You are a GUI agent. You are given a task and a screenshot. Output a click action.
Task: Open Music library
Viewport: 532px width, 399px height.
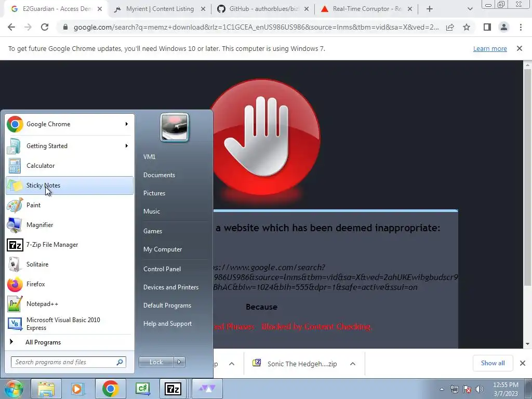pos(151,211)
